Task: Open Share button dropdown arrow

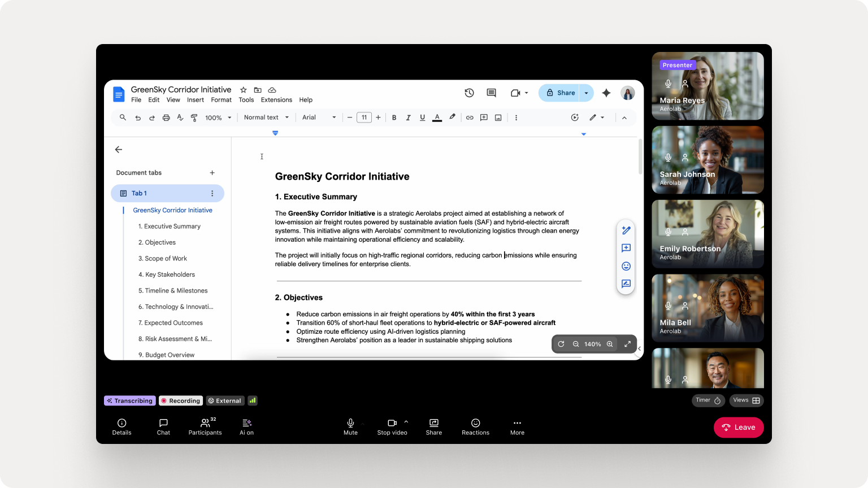Action: tap(587, 93)
